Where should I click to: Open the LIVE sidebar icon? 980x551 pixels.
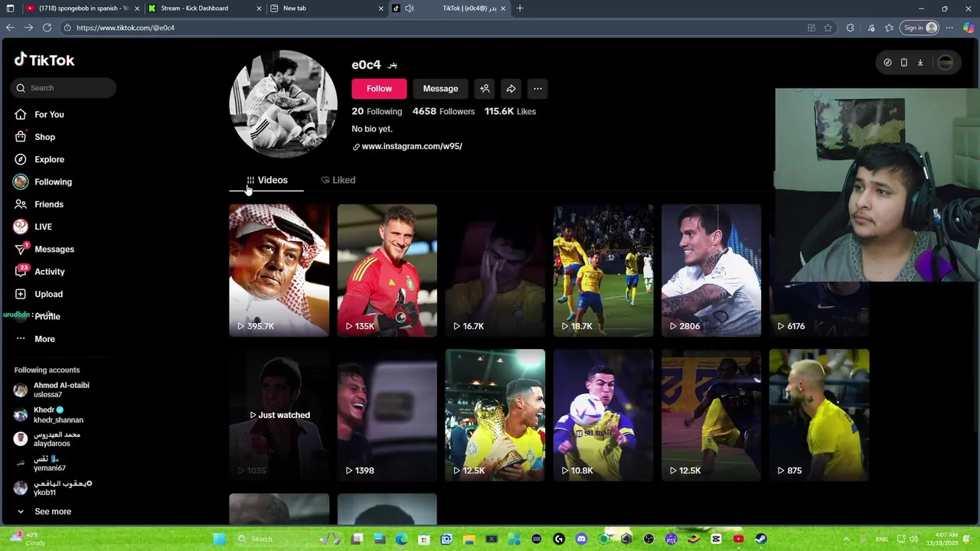coord(21,227)
